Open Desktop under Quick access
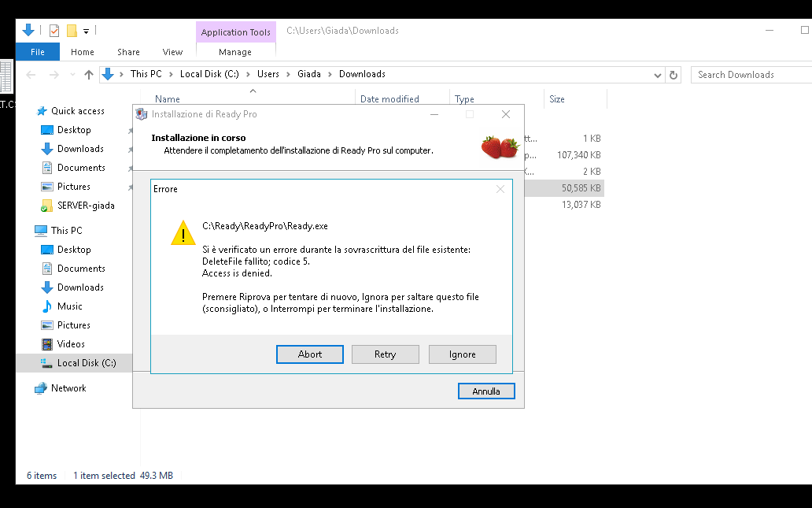The height and width of the screenshot is (508, 812). pos(74,130)
